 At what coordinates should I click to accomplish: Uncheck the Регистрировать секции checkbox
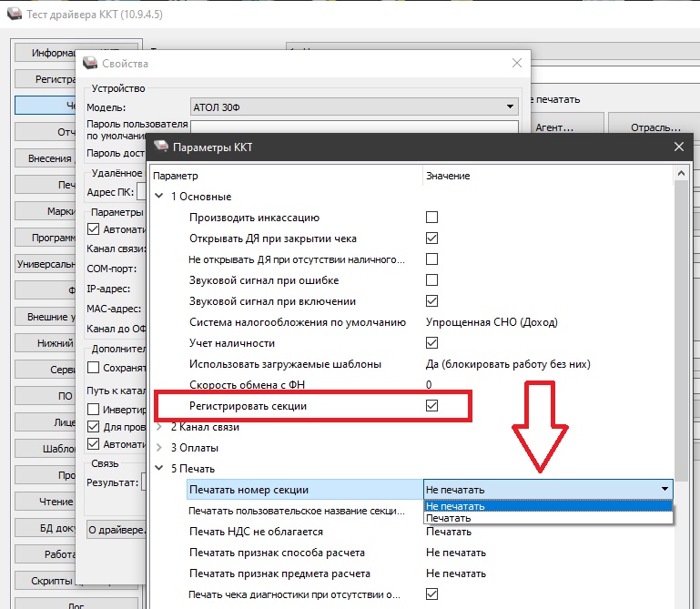(432, 406)
